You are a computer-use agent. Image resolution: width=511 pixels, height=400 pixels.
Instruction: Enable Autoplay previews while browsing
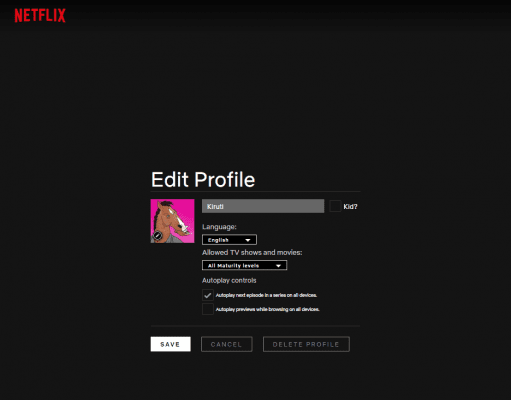coord(208,309)
